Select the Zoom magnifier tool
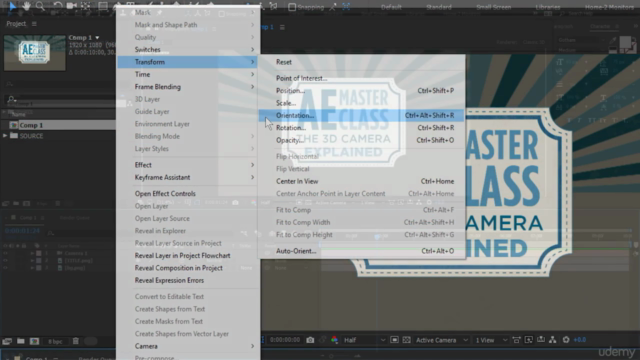 [40, 6]
